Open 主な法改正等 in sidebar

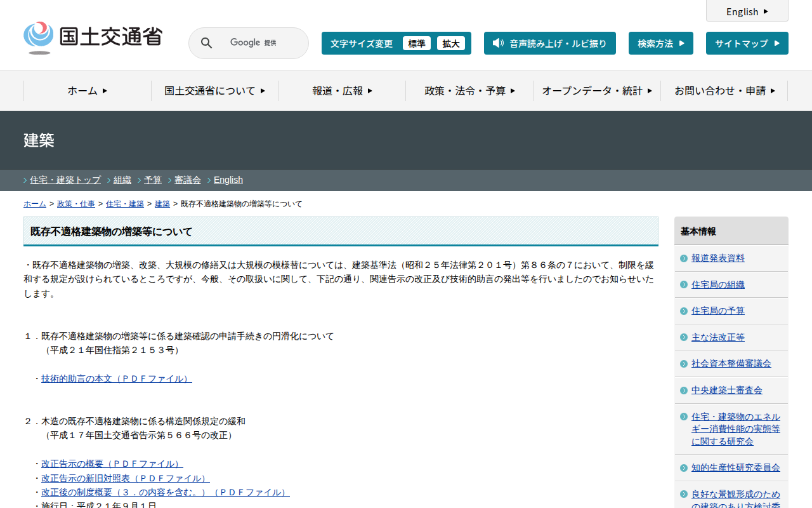point(718,338)
